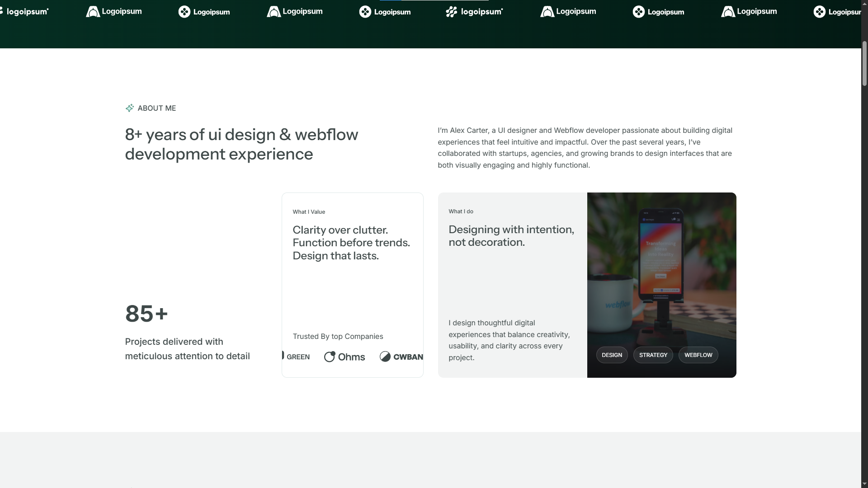Click 'Trusted By top Companies' caption
This screenshot has width=868, height=488.
point(338,337)
